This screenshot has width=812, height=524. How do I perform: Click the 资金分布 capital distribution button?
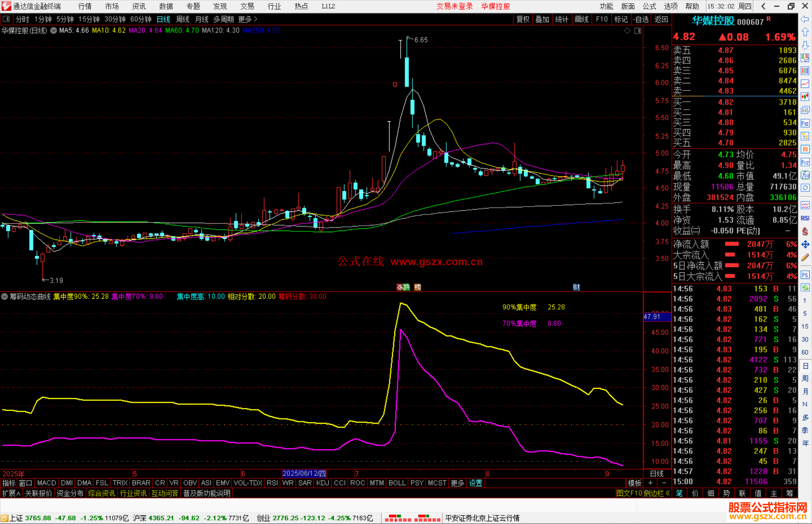tap(70, 493)
